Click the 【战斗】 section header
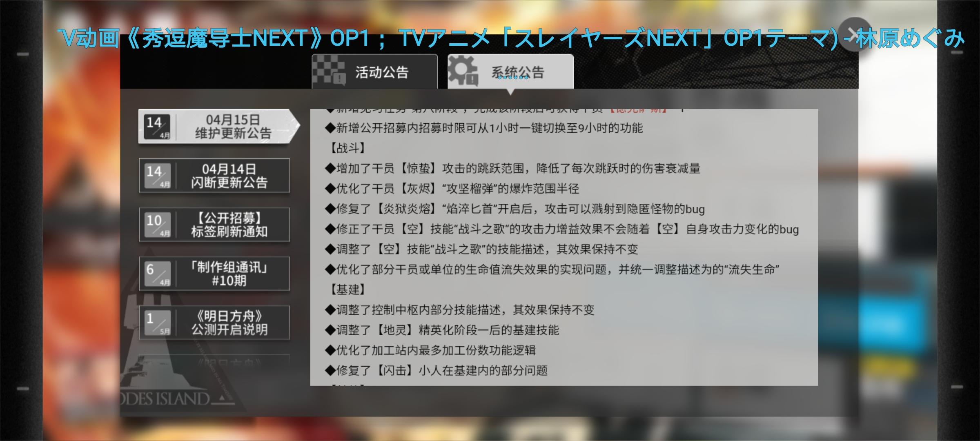The width and height of the screenshot is (980, 441). [x=347, y=148]
